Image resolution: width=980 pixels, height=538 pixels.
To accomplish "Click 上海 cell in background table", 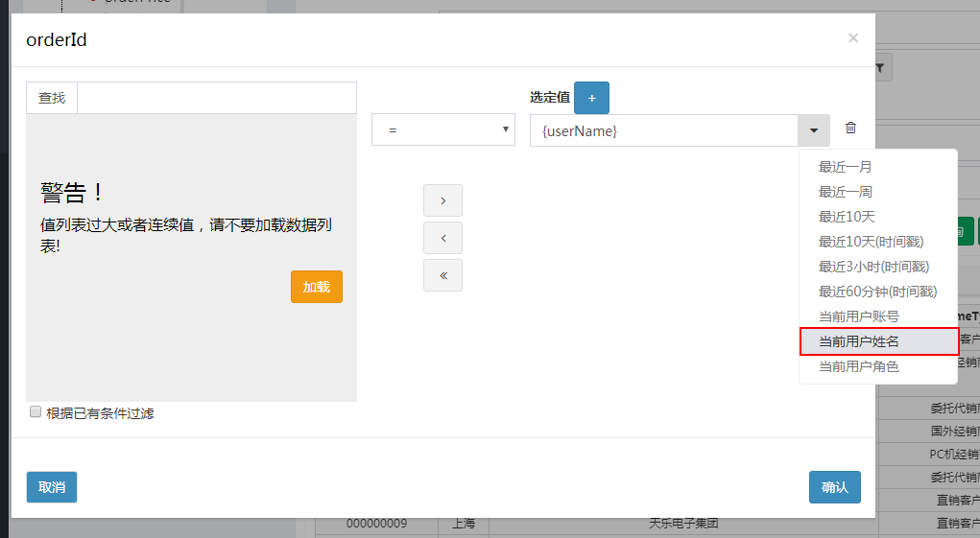I will click(464, 524).
